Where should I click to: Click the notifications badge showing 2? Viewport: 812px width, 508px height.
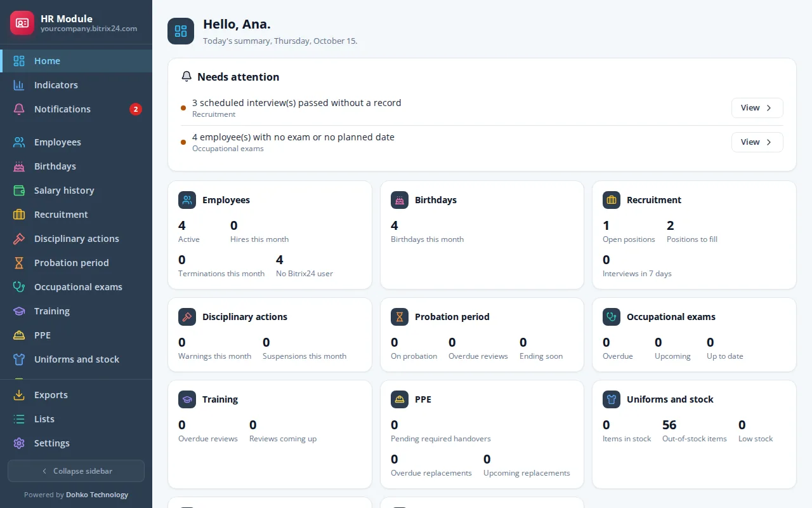click(136, 109)
